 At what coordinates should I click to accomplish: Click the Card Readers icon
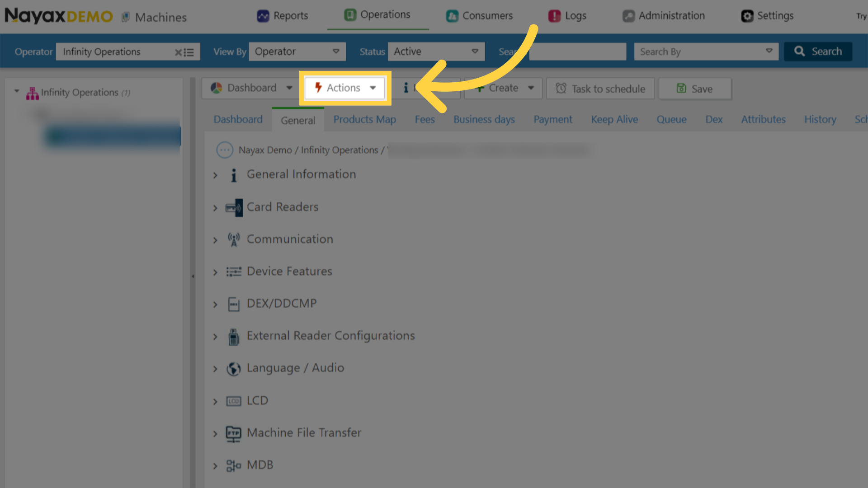234,208
